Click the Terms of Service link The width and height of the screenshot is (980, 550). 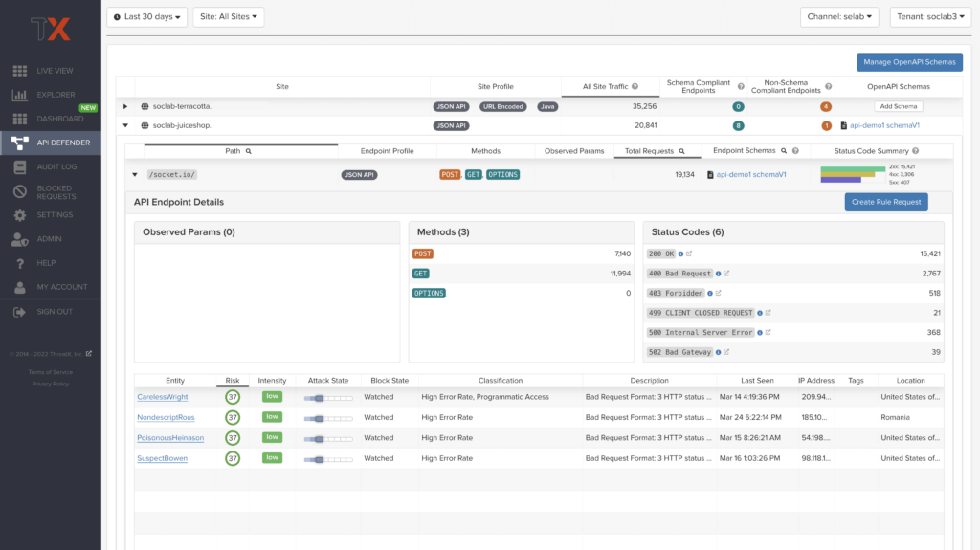pyautogui.click(x=51, y=372)
